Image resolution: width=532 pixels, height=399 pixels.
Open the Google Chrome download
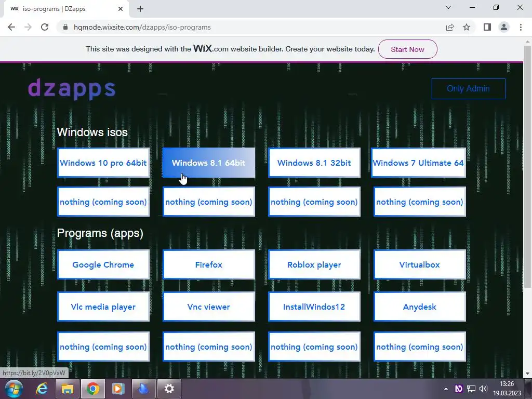pos(103,264)
